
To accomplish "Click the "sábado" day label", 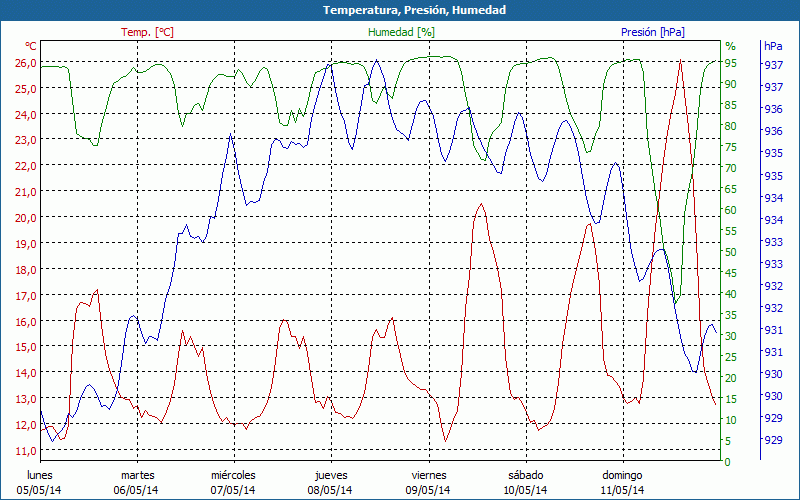I will point(525,475).
